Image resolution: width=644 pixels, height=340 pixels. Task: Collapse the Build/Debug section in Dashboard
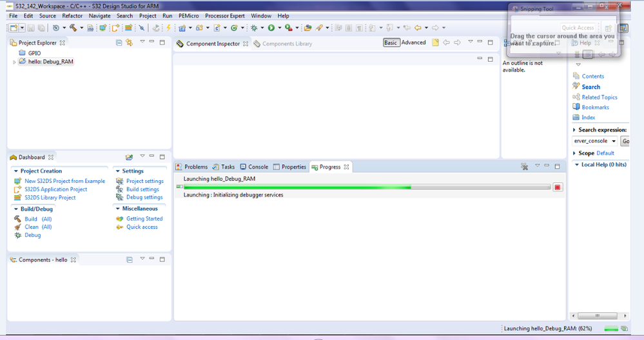pos(15,209)
